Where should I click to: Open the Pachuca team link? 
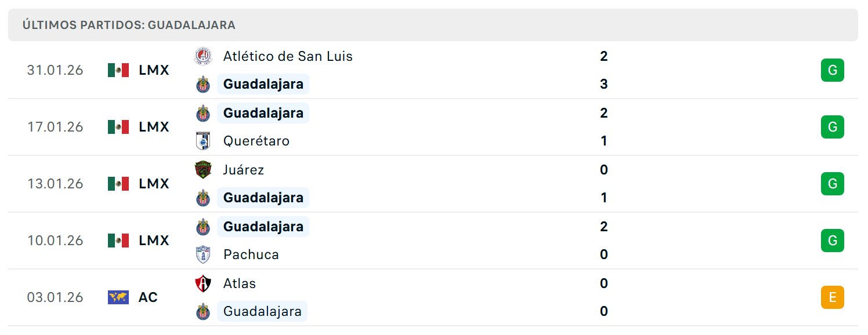(x=251, y=254)
